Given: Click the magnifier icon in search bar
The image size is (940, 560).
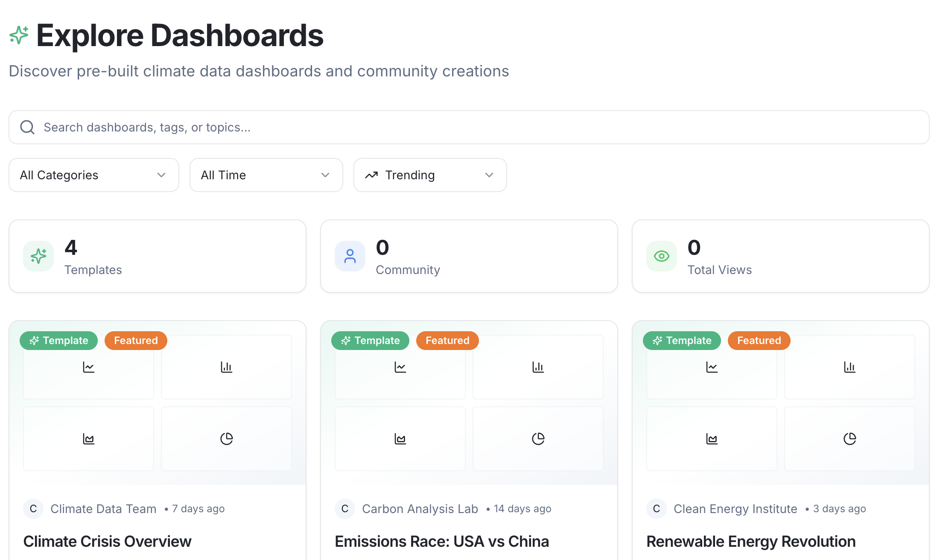Looking at the screenshot, I should (28, 127).
